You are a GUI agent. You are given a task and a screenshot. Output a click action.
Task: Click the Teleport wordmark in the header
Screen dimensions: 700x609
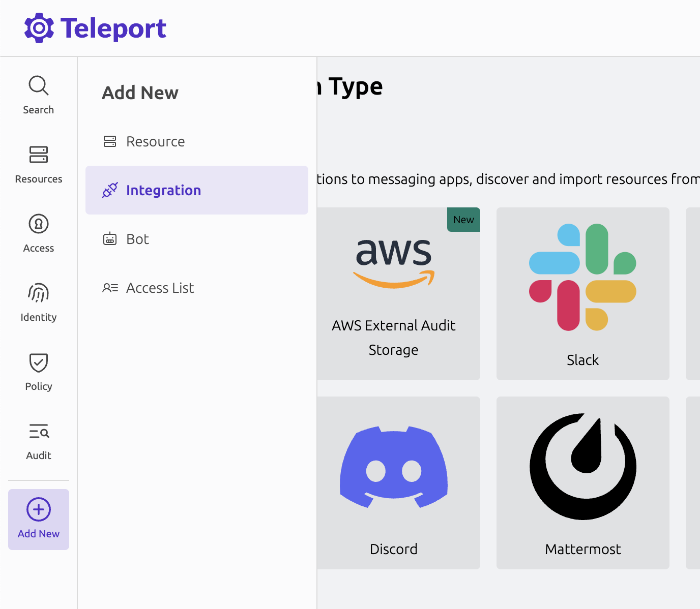click(113, 27)
